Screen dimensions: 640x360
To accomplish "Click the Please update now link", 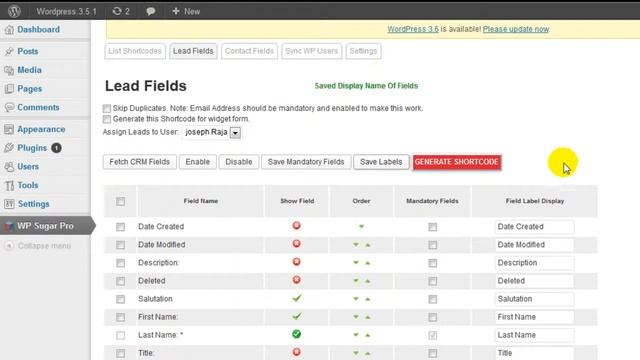I will pyautogui.click(x=516, y=29).
